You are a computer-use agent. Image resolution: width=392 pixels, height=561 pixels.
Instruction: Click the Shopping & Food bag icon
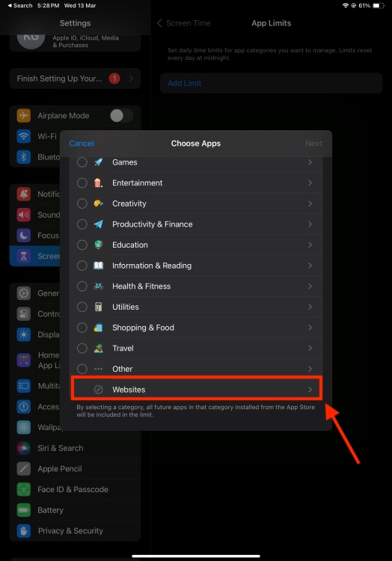(x=98, y=328)
